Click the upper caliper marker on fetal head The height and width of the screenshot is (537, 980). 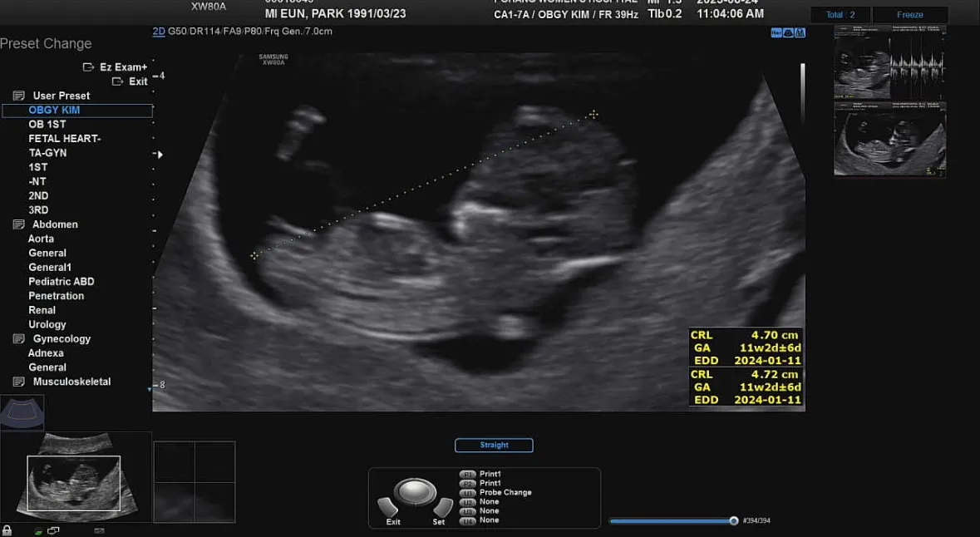[x=593, y=114]
